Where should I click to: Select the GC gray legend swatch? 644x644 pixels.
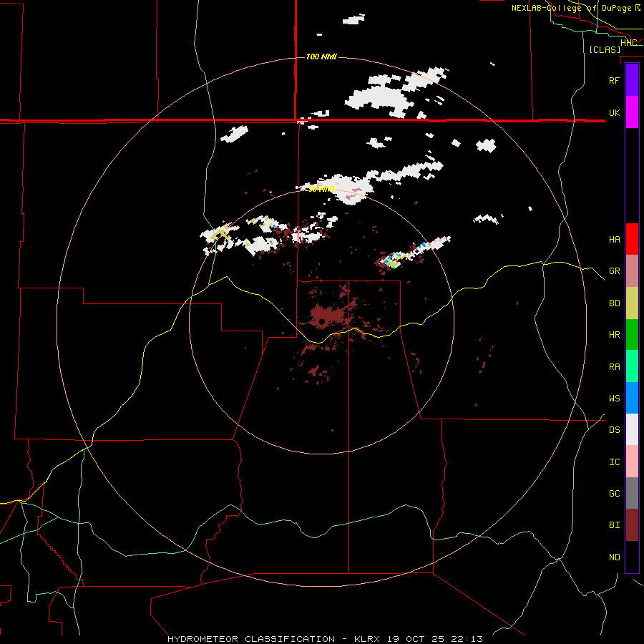632,493
